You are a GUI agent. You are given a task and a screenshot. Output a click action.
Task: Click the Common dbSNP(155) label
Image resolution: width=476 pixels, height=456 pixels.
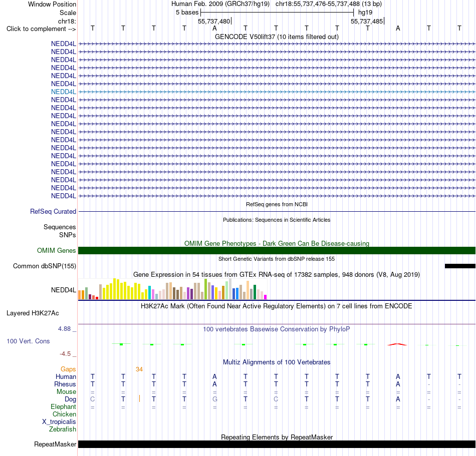pos(44,266)
